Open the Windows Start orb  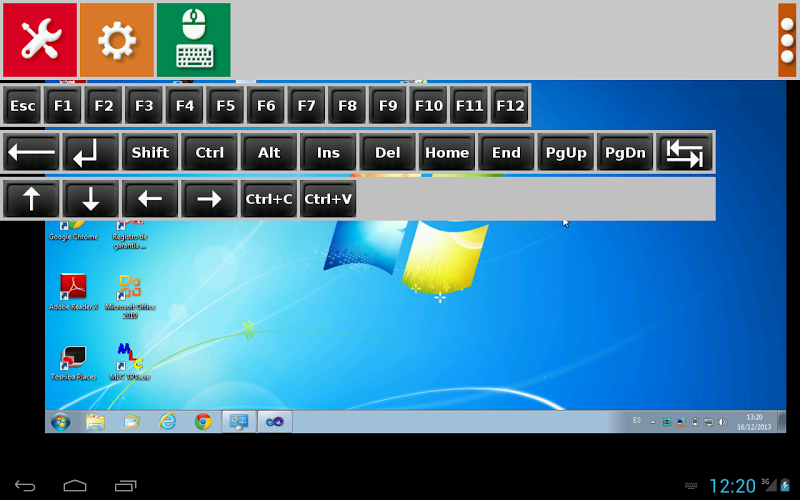60,422
